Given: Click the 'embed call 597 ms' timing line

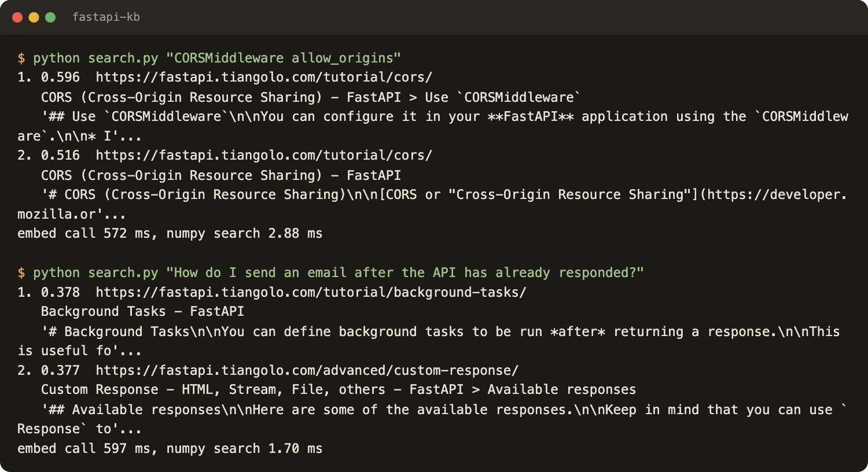Looking at the screenshot, I should [x=170, y=449].
